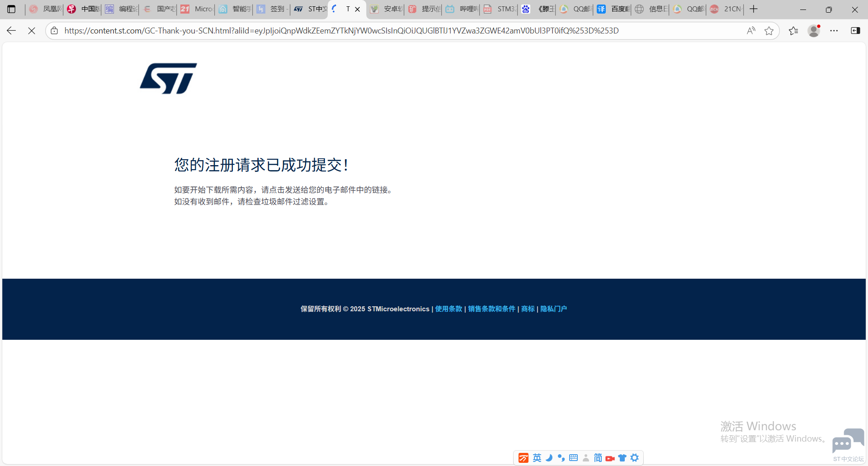Click the site information lock in address bar

pyautogui.click(x=54, y=30)
